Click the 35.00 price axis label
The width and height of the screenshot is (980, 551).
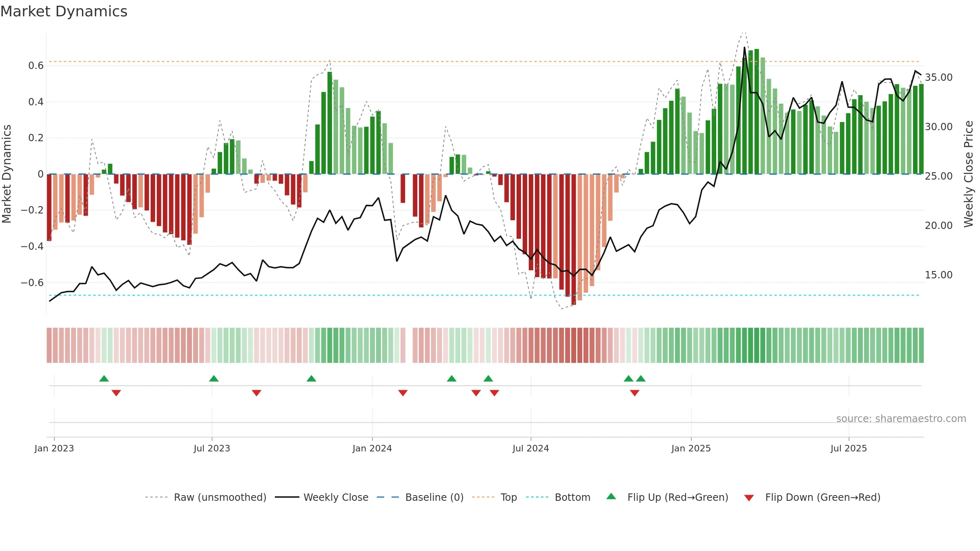[939, 77]
